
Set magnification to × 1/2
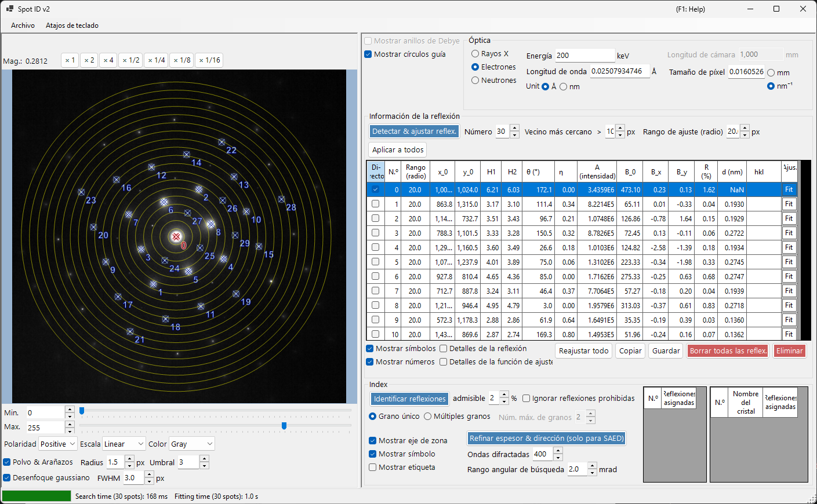click(x=131, y=60)
